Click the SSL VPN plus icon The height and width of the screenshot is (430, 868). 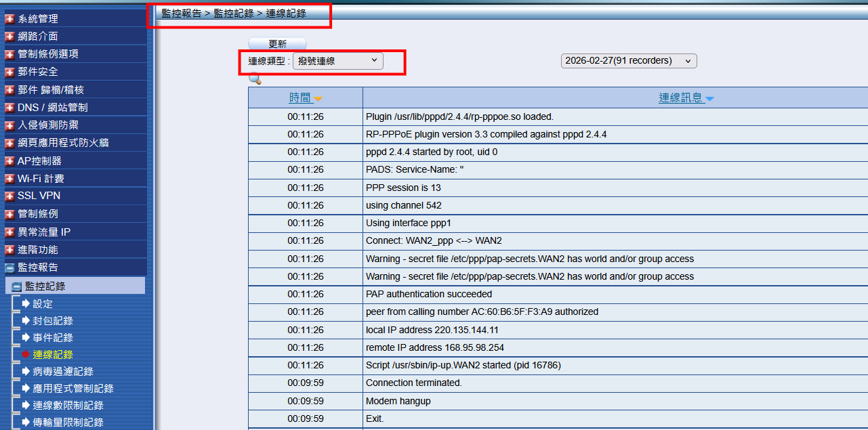(9, 196)
